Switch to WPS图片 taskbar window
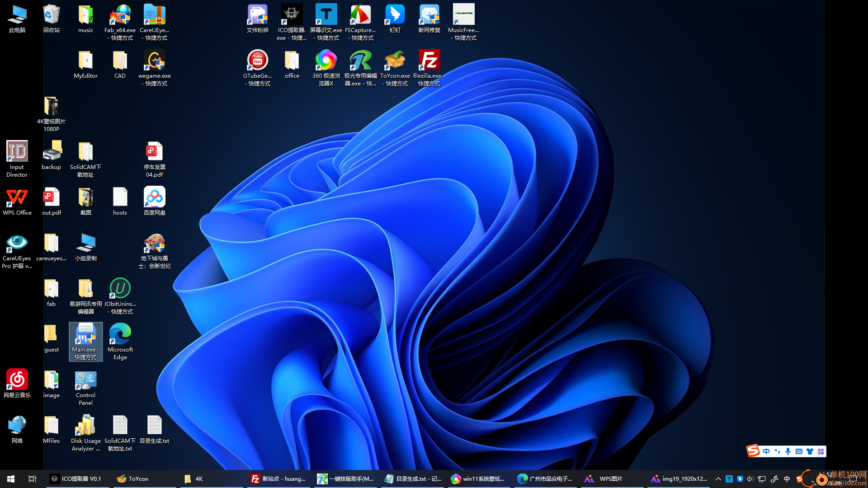This screenshot has height=488, width=868. click(613, 479)
